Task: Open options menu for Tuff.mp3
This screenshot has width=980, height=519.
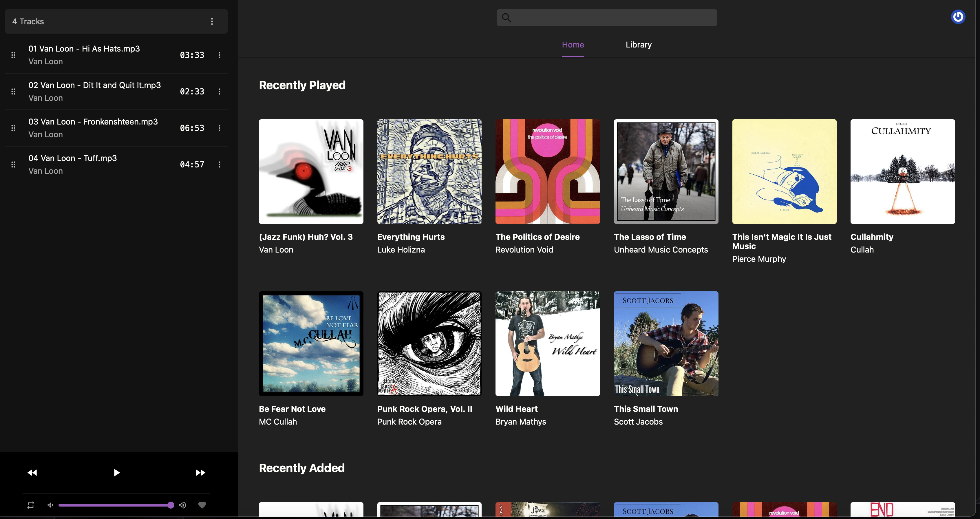Action: 220,165
